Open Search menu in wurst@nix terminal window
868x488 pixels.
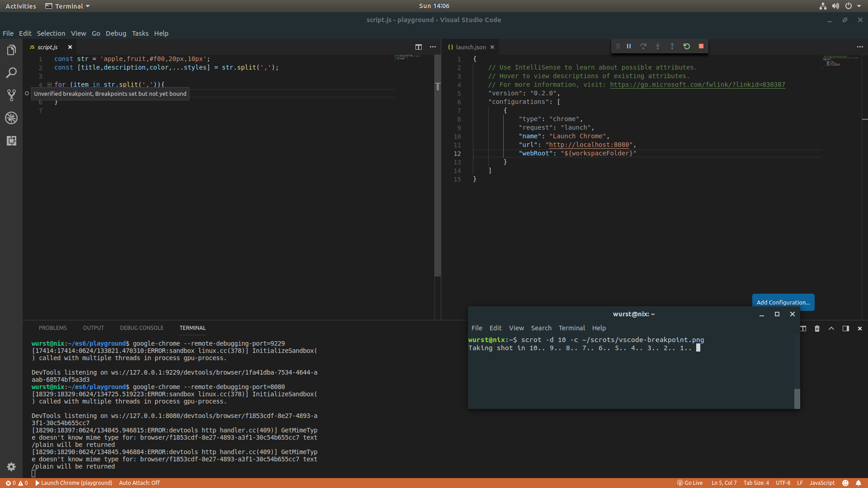click(541, 328)
